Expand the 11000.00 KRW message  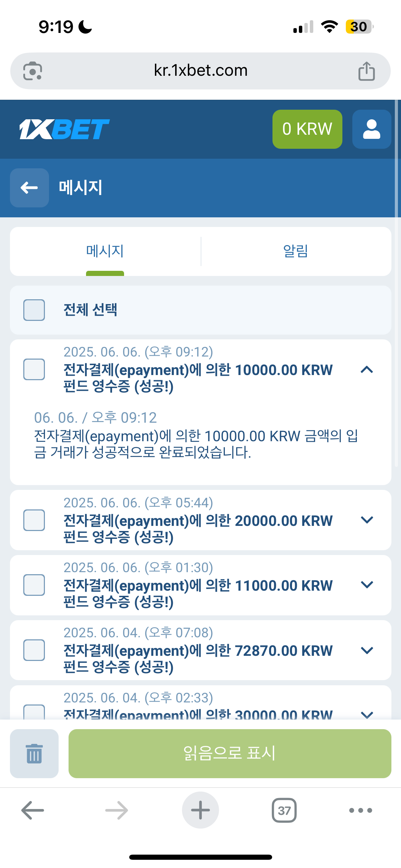[x=367, y=585]
